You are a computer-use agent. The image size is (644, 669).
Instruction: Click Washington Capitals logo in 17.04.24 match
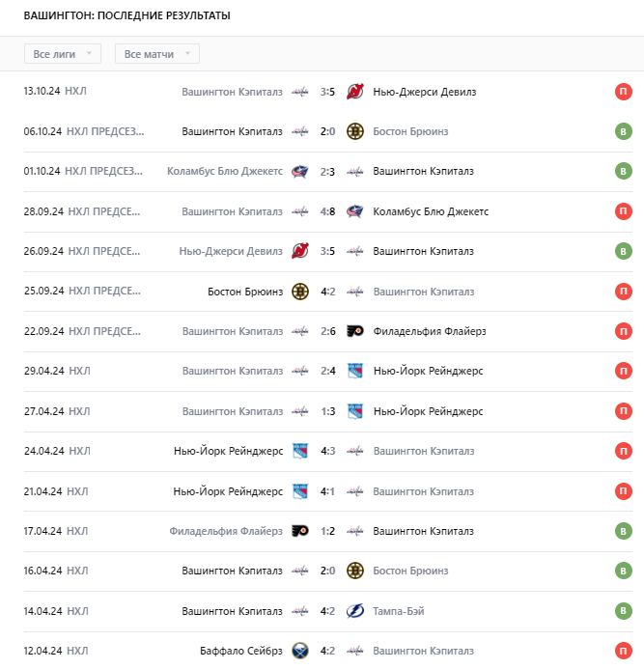[x=354, y=531]
